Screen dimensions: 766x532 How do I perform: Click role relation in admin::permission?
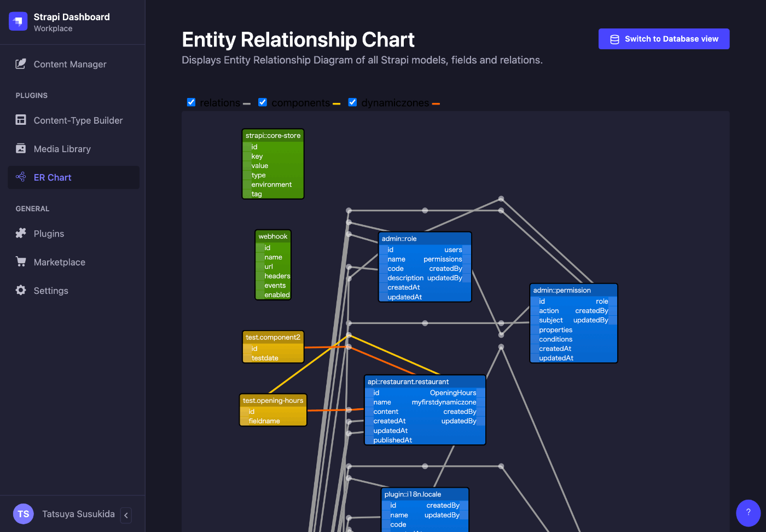pyautogui.click(x=602, y=301)
